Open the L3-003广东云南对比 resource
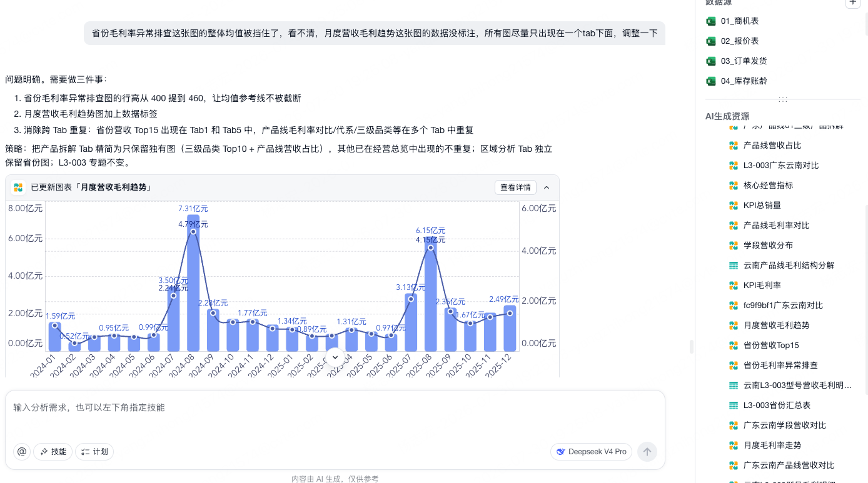The height and width of the screenshot is (483, 868). coord(781,166)
